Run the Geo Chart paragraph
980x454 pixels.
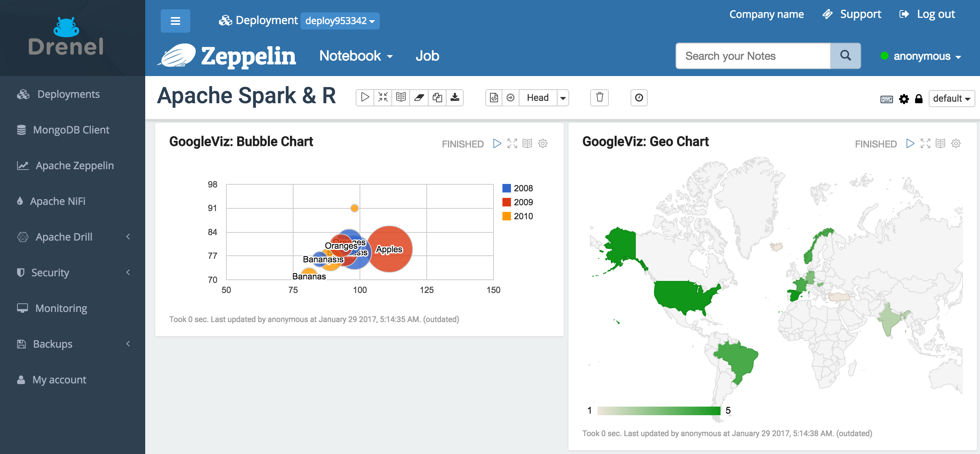click(x=910, y=144)
